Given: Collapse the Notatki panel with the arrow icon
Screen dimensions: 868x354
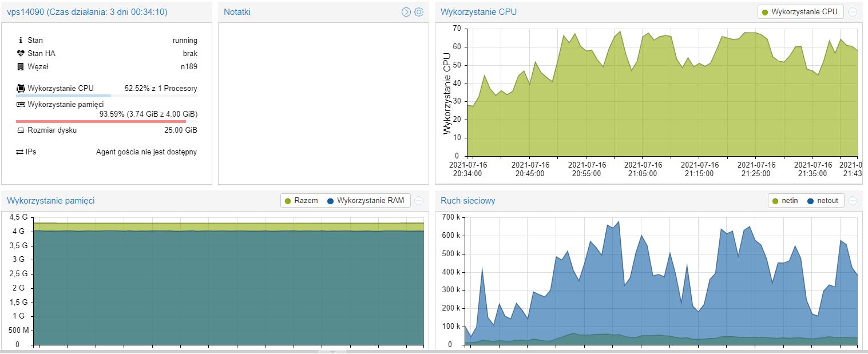Looking at the screenshot, I should (x=406, y=12).
